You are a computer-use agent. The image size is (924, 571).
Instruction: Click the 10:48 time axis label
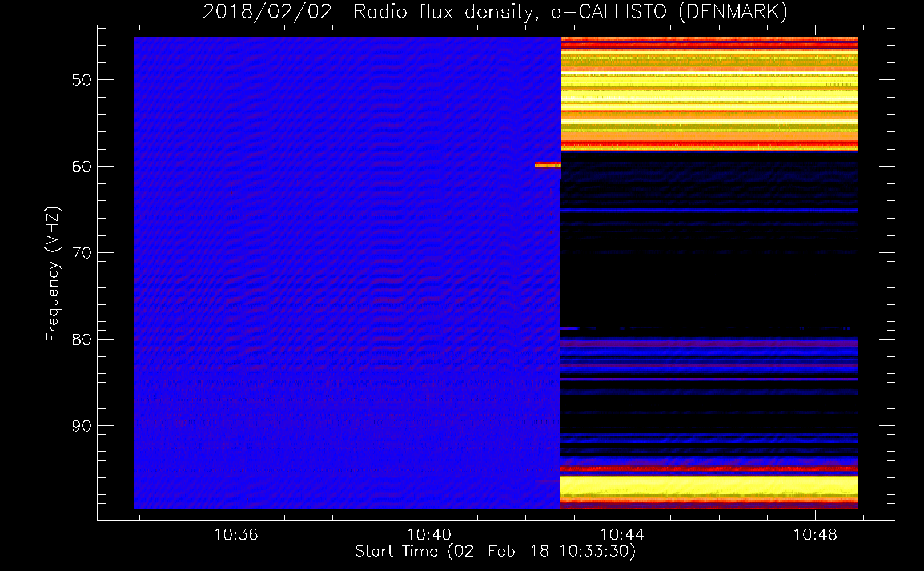(x=815, y=534)
